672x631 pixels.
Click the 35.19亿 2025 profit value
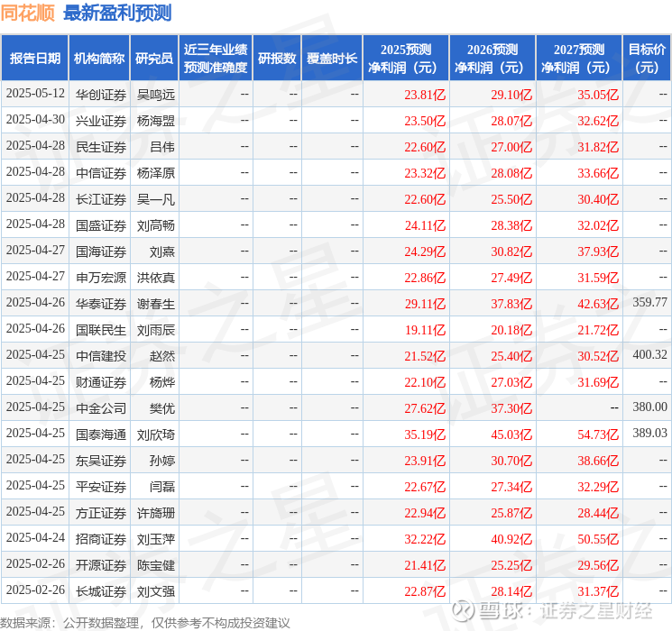coord(425,434)
